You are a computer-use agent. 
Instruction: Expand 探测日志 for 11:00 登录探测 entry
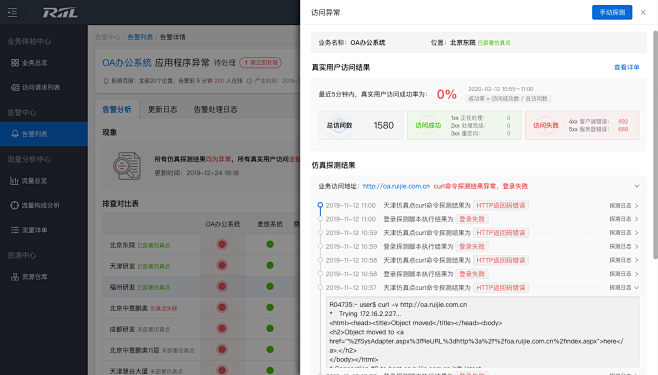point(624,219)
